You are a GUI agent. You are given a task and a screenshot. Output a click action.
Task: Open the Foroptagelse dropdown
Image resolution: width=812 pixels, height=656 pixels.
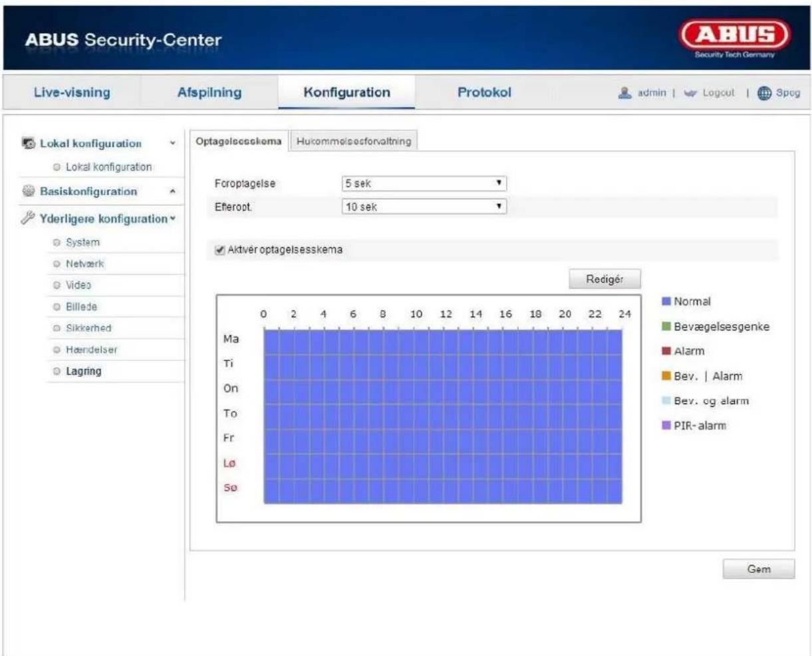pos(424,183)
